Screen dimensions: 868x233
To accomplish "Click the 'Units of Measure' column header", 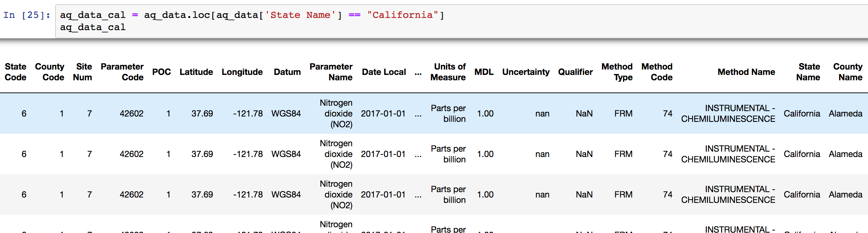I will (x=448, y=72).
